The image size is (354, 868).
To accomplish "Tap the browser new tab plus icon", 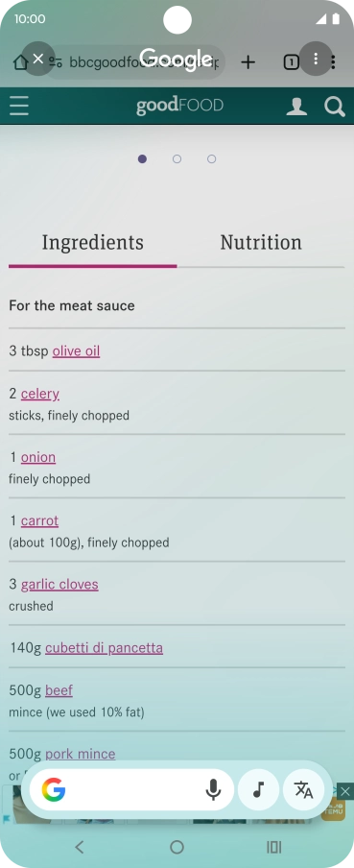I will tap(248, 62).
